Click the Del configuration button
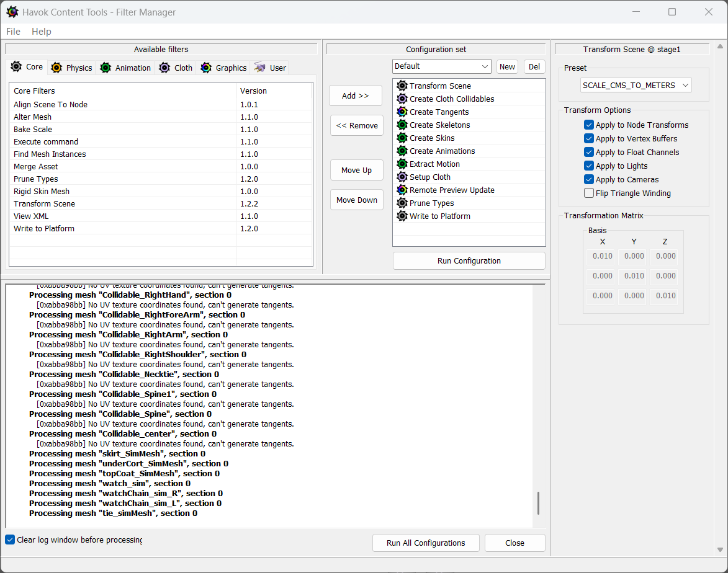The image size is (728, 573). click(534, 67)
